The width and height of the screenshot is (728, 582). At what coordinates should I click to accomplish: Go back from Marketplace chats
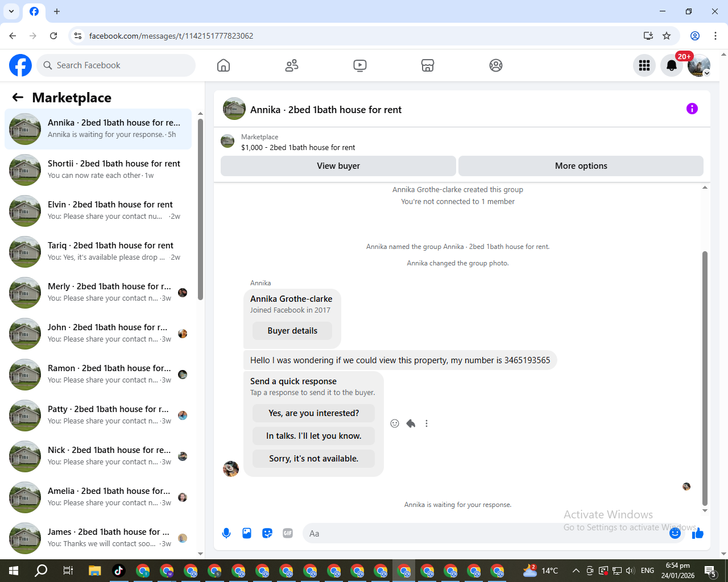pyautogui.click(x=18, y=97)
